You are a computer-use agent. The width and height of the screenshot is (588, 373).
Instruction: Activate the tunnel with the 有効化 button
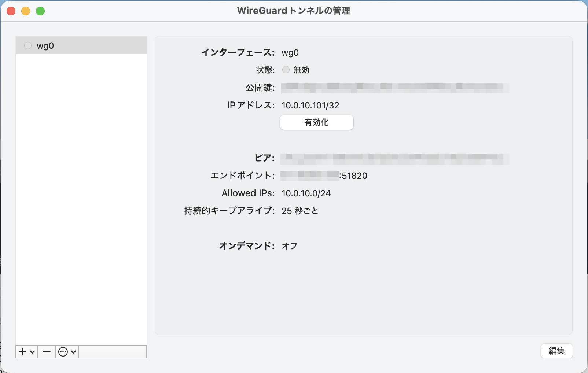click(x=316, y=122)
